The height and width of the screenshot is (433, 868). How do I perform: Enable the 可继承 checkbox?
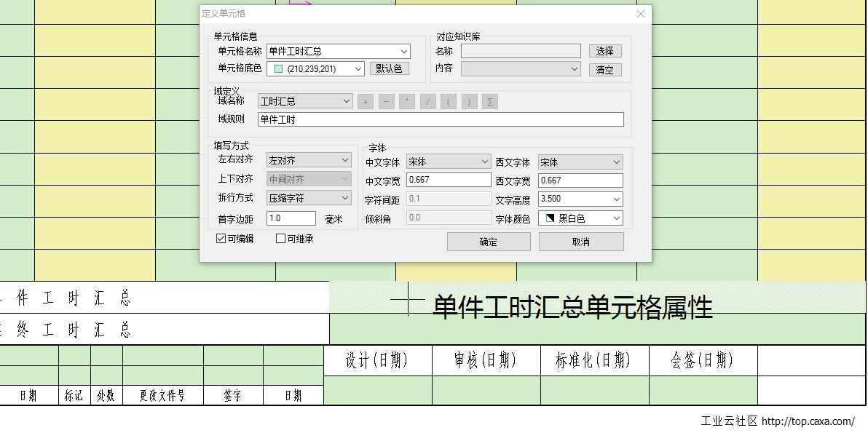pos(281,239)
